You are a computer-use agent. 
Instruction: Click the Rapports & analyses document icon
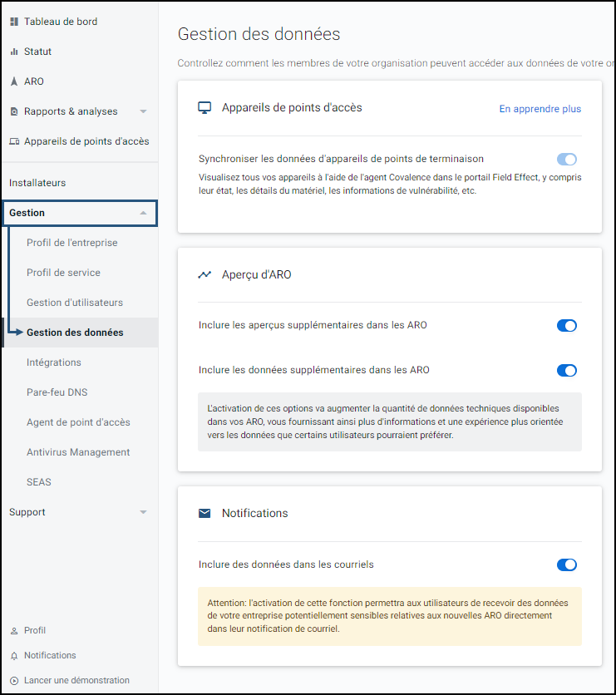click(x=14, y=111)
